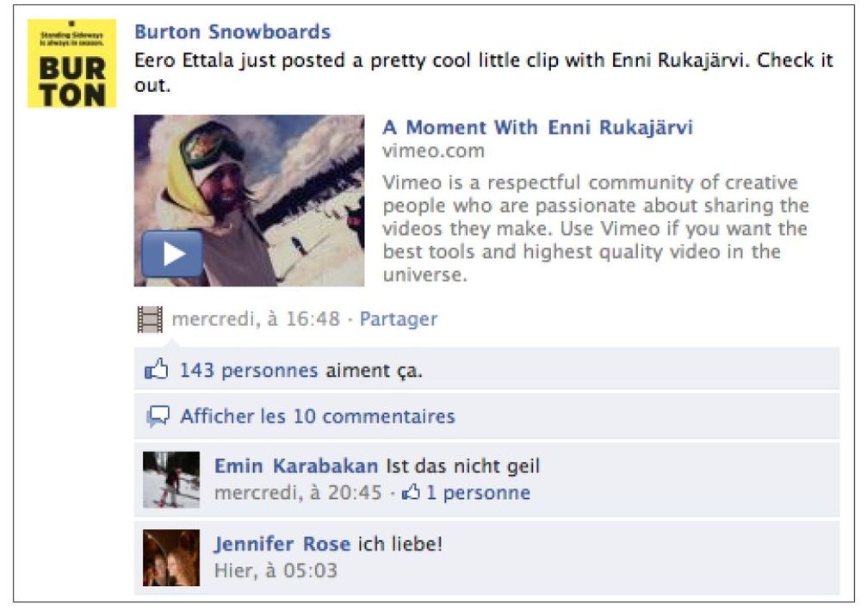
Task: Open Jennifer Rose's profile picture
Action: click(171, 557)
